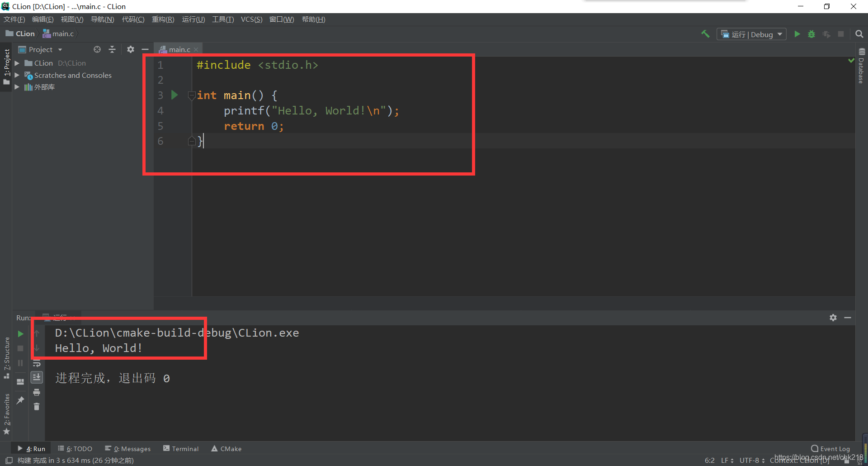868x466 pixels.
Task: Open the 编辑(E) menu
Action: pos(43,19)
